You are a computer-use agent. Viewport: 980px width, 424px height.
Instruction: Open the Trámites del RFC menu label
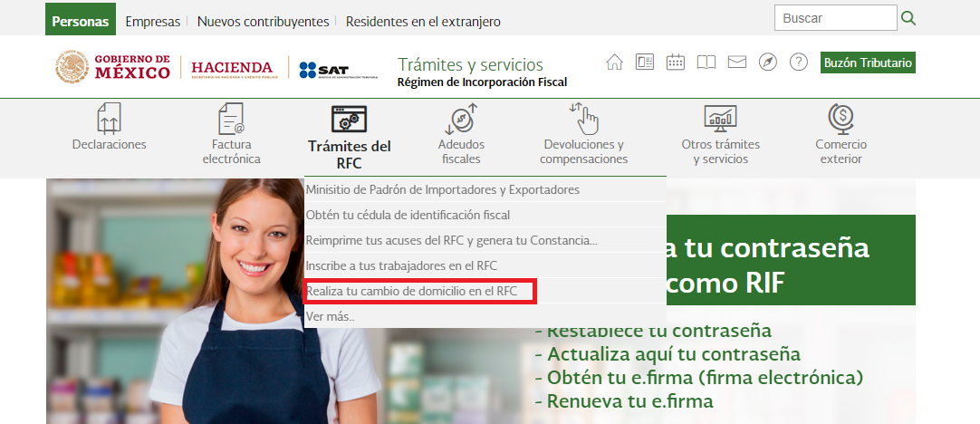coord(349,155)
